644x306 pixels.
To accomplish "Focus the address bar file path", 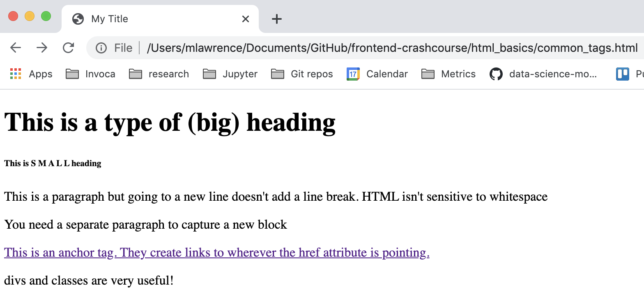I will point(392,48).
